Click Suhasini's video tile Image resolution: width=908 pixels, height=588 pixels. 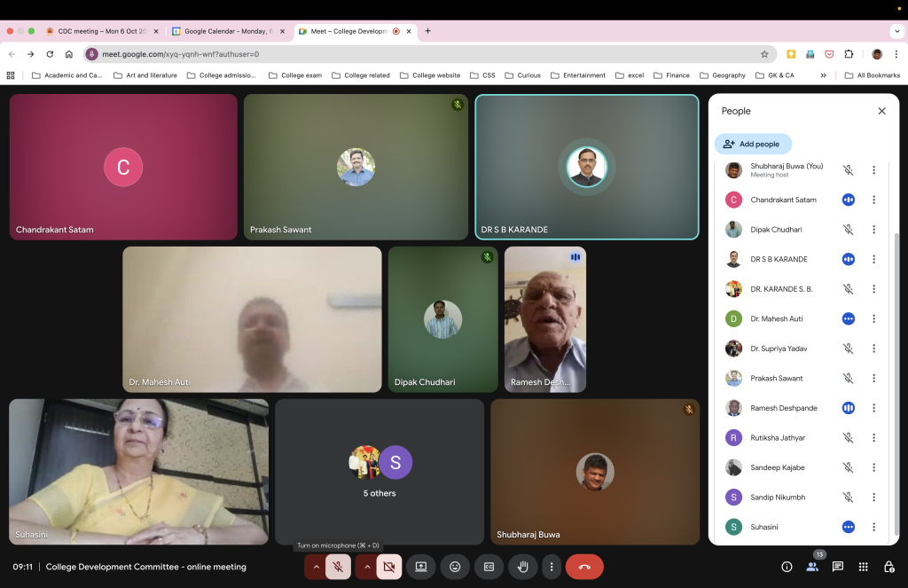click(138, 471)
